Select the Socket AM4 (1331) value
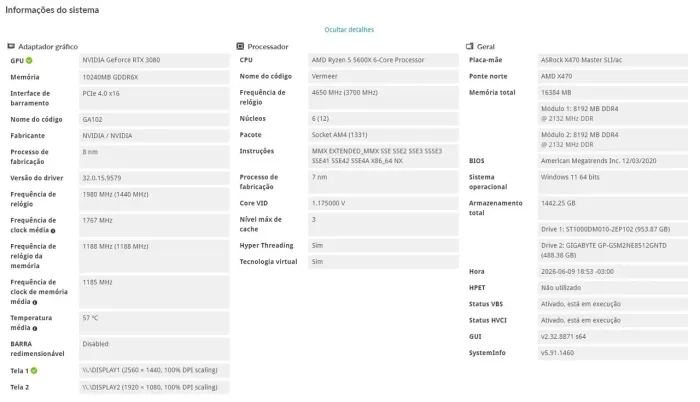The image size is (700, 402). click(x=383, y=135)
